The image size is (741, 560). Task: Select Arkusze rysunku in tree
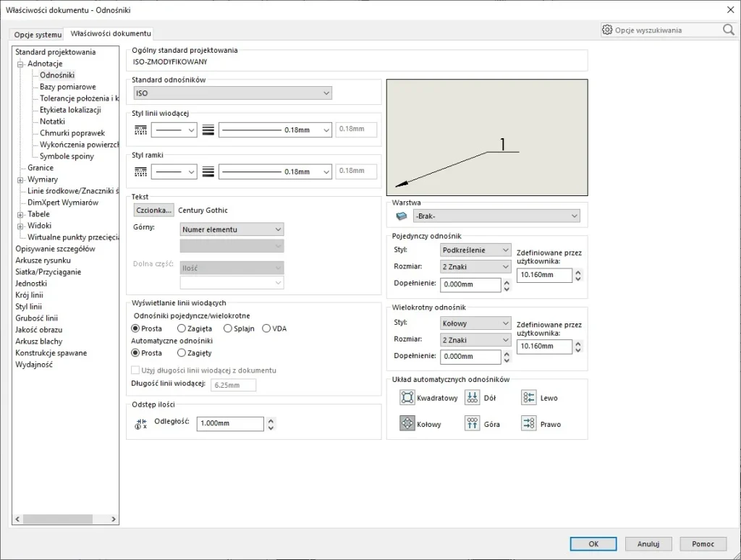[43, 260]
